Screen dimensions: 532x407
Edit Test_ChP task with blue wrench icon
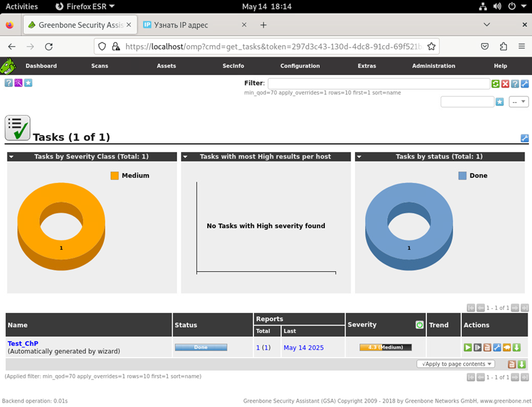tap(497, 348)
